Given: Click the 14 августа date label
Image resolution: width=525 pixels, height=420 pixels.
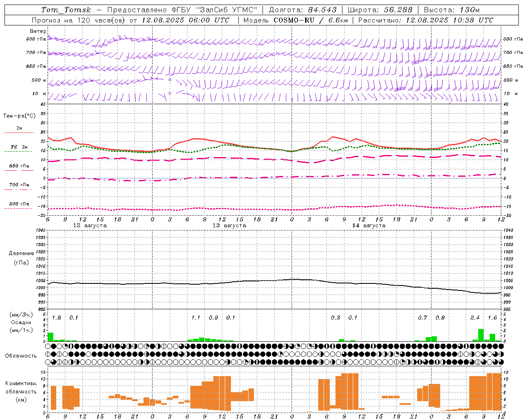Looking at the screenshot, I should coord(369,226).
